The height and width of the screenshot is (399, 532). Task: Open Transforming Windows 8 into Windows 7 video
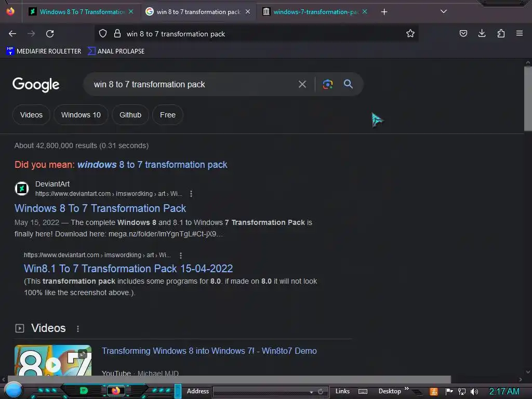click(x=209, y=351)
